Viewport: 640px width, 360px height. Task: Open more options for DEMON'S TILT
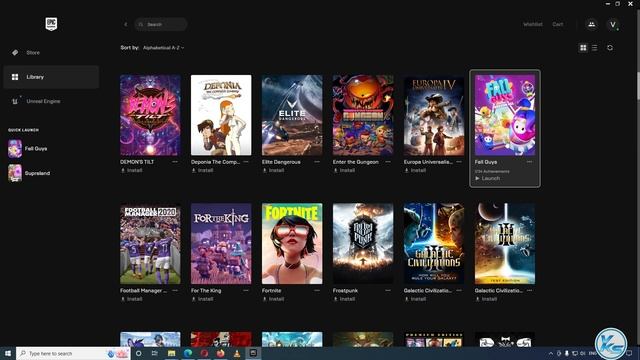click(175, 162)
